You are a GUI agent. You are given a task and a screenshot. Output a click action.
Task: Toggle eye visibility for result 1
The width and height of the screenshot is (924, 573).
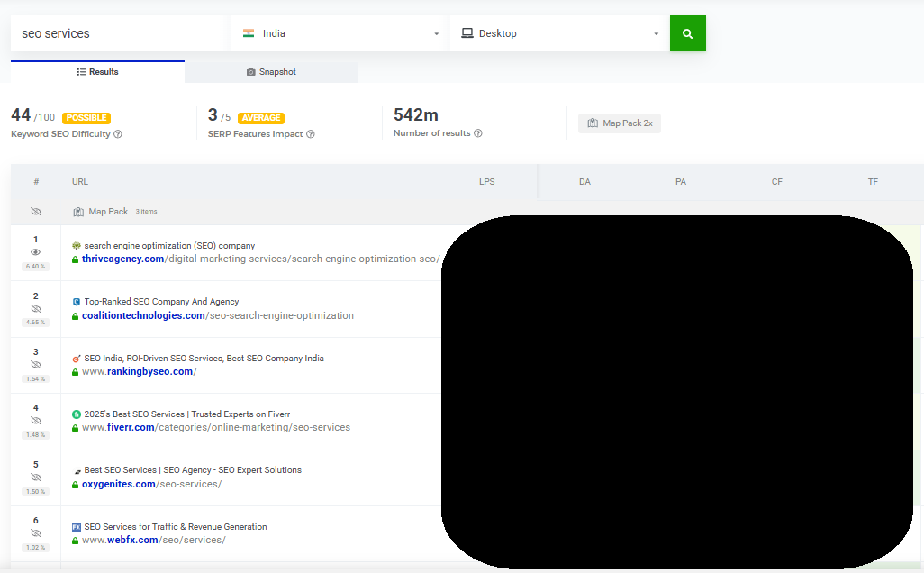35,252
